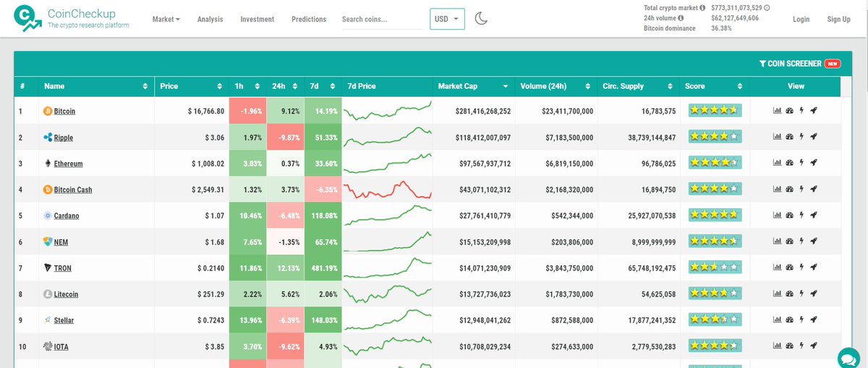Open the Bitcoin coin page link

[64, 112]
